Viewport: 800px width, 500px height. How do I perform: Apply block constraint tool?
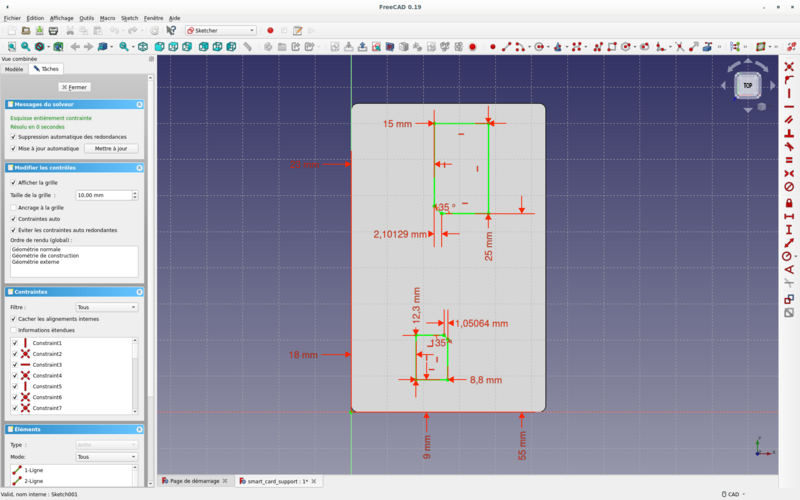click(x=789, y=187)
